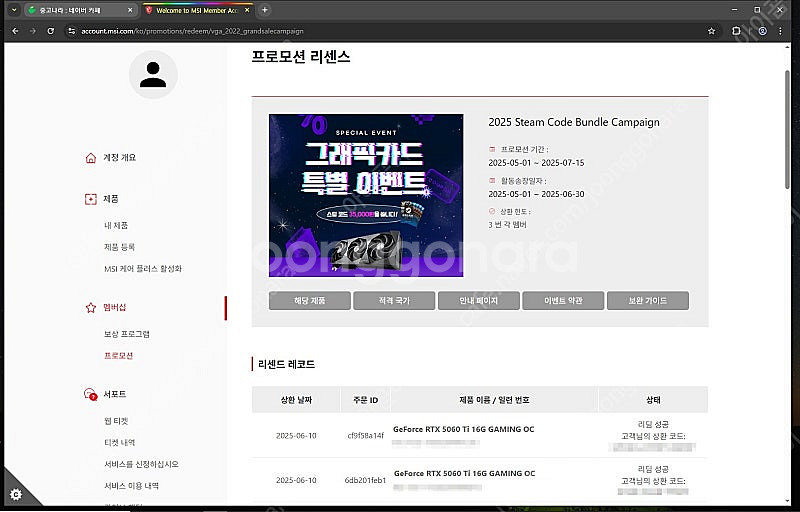Click the 서포트 headset icon
Image resolution: width=800 pixels, height=512 pixels.
coord(90,394)
